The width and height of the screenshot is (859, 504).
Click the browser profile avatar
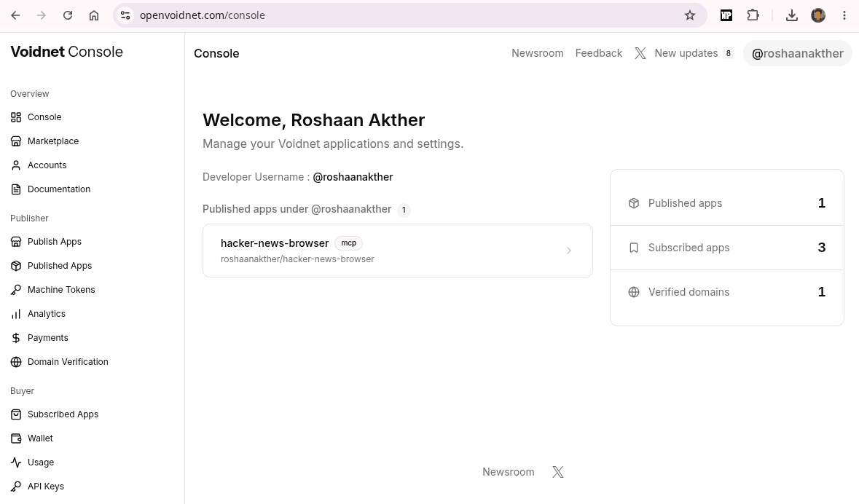(x=818, y=15)
